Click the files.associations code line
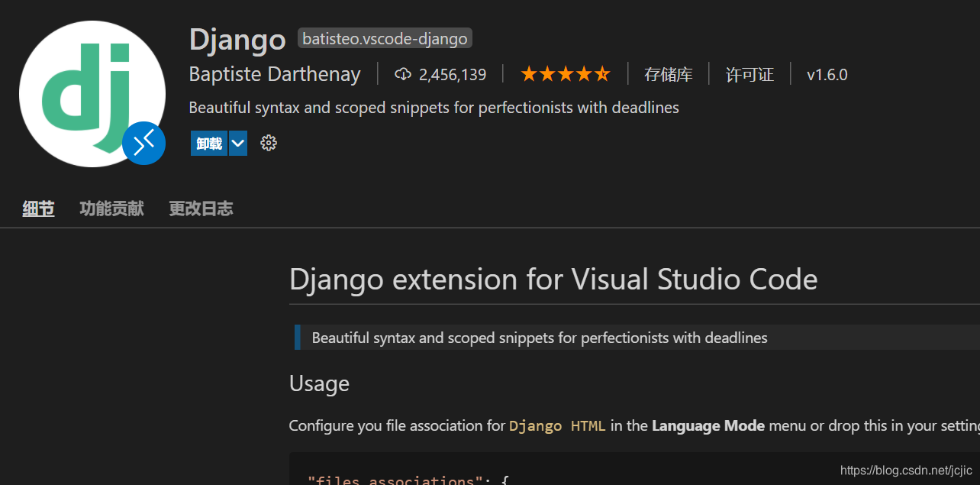The width and height of the screenshot is (980, 485). point(408,480)
